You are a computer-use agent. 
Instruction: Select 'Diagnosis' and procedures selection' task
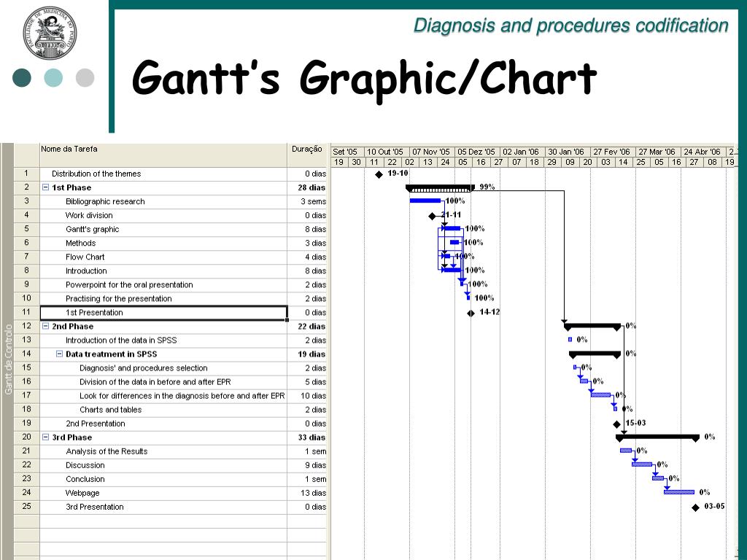click(x=163, y=367)
